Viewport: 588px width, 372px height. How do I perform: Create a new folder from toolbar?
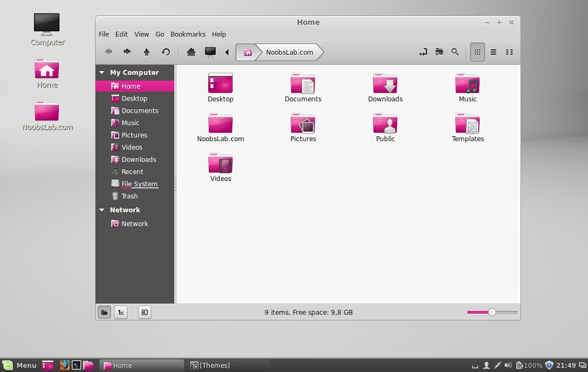point(439,52)
